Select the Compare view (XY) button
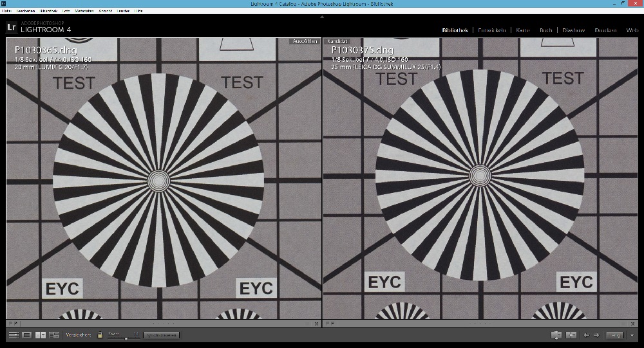Viewport: 644px width, 348px height. point(40,335)
